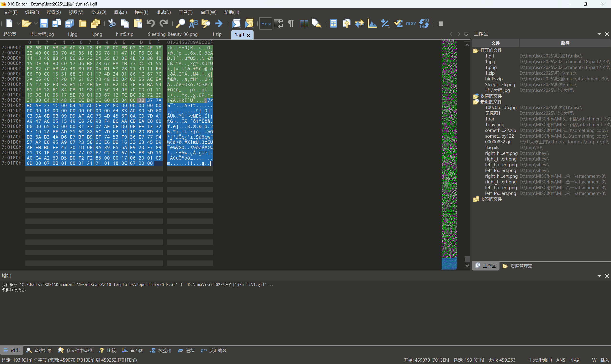Switch to the 资源管理器 panel tab
611x364 pixels.
tap(517, 266)
